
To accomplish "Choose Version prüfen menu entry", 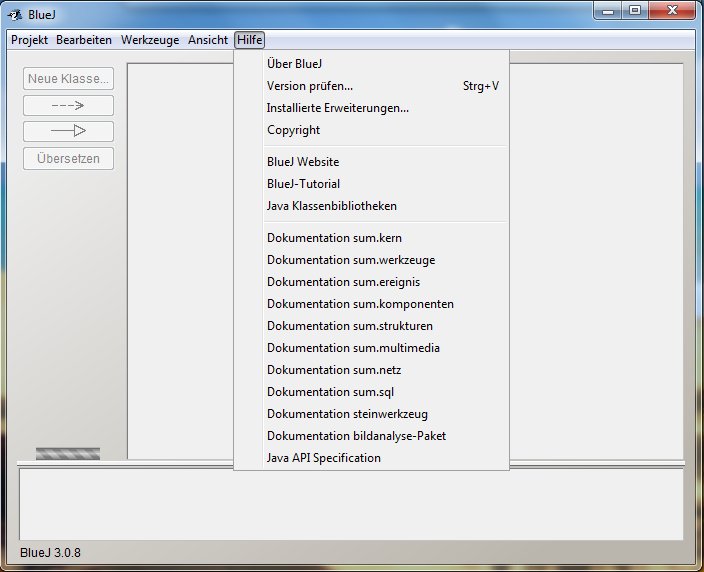I will click(310, 86).
